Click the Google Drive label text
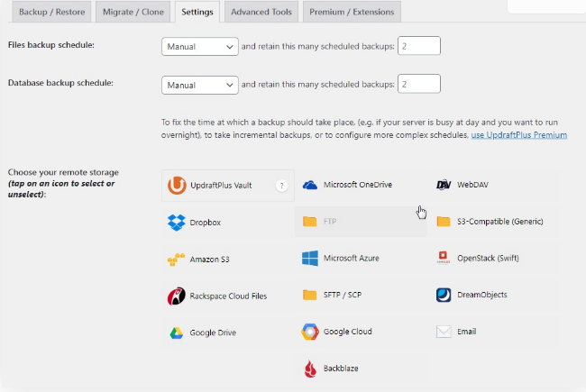The image size is (586, 392). (213, 333)
